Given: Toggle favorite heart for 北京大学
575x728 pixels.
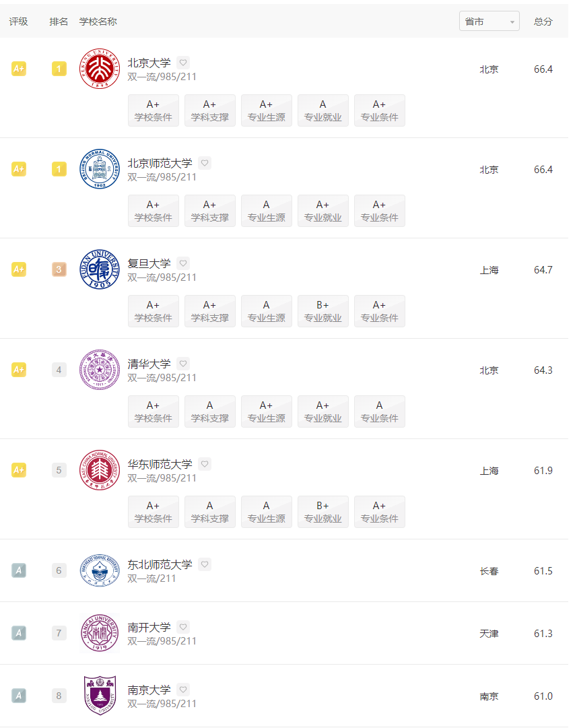Looking at the screenshot, I should [183, 62].
